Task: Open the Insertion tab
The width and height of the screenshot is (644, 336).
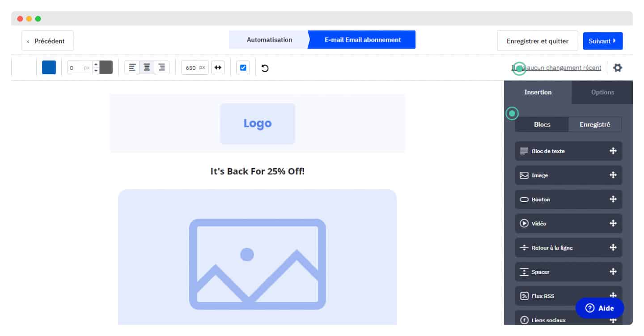Action: 538,92
